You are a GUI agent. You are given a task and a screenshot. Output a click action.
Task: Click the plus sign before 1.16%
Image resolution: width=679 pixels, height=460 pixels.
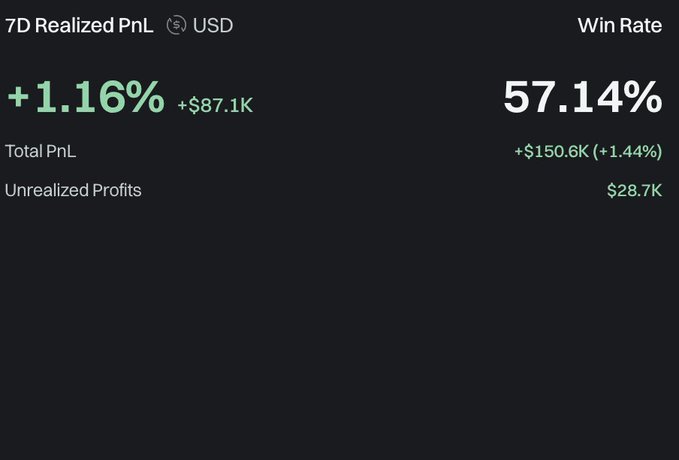click(18, 99)
